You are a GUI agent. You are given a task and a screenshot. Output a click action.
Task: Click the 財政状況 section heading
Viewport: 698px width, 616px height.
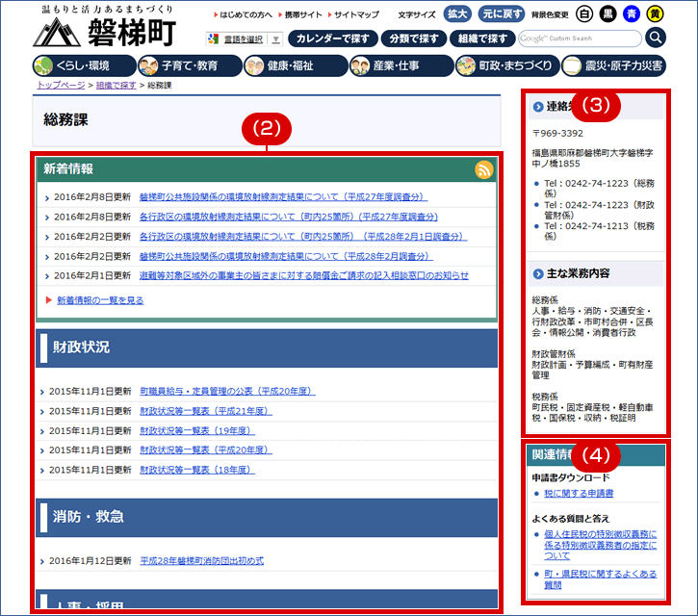pos(81,347)
